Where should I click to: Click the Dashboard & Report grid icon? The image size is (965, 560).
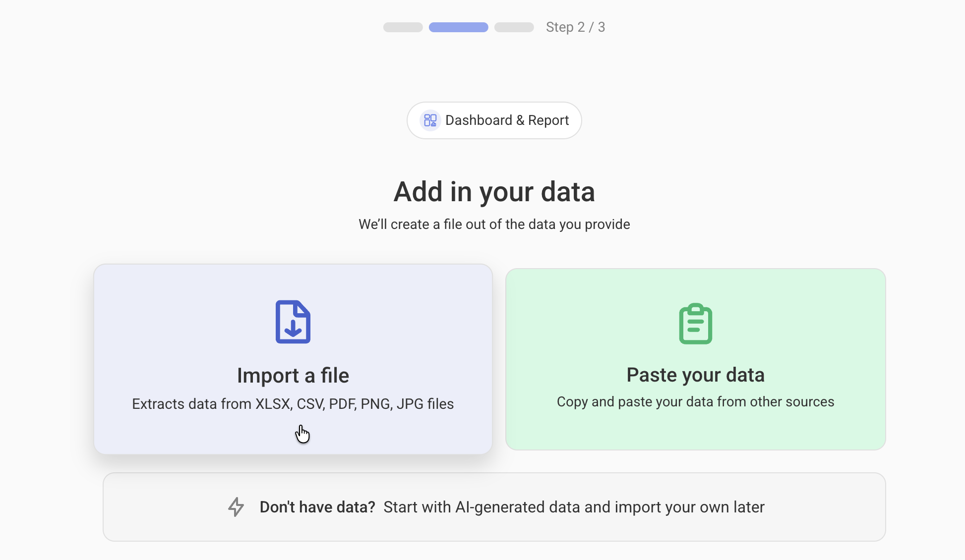click(430, 120)
